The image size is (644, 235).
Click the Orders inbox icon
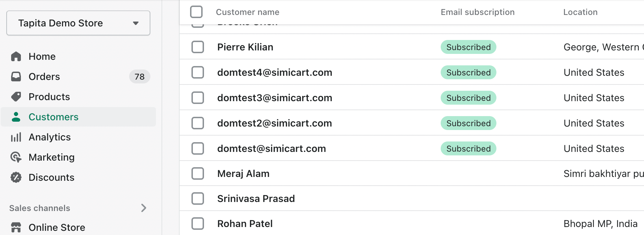pyautogui.click(x=16, y=76)
